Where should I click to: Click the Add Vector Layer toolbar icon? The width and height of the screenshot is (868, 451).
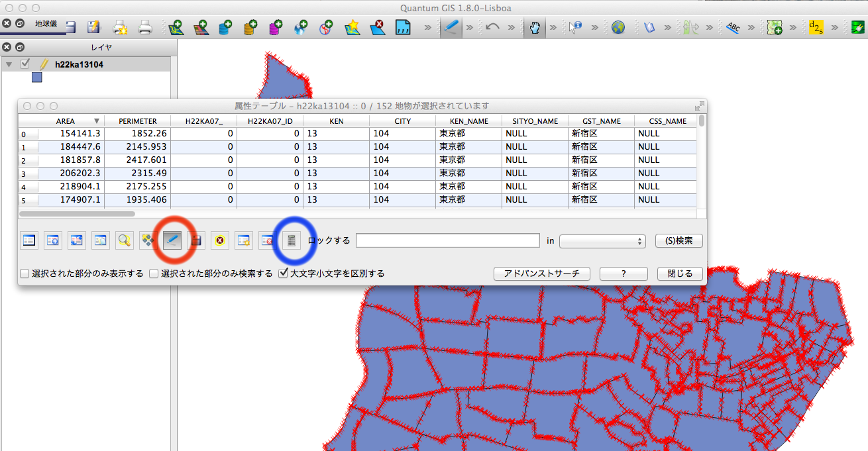176,28
